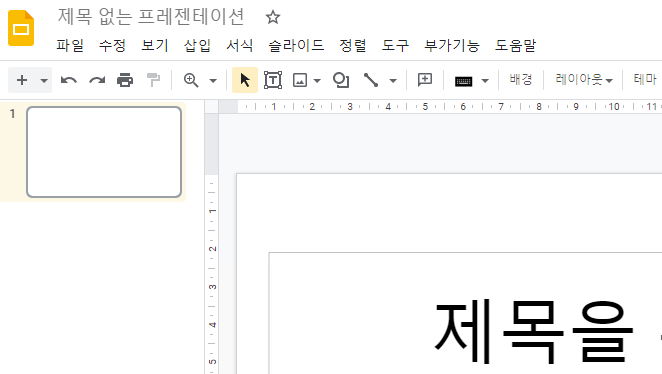
Task: Open the 서식 menu
Action: pos(239,45)
